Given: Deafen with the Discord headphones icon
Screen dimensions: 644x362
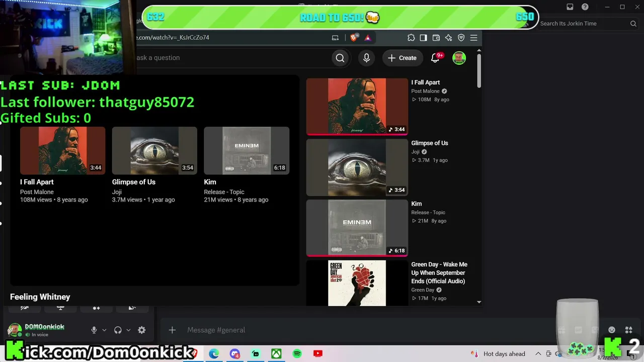Looking at the screenshot, I should (118, 330).
